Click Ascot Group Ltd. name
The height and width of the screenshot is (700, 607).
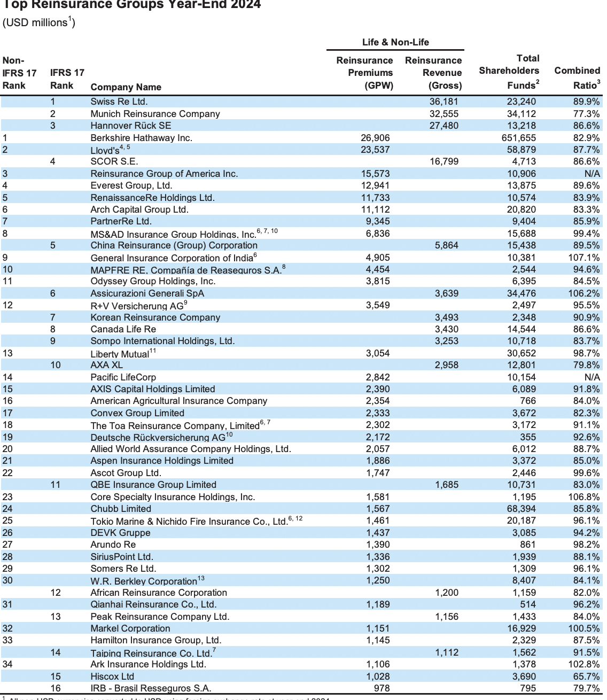point(126,473)
